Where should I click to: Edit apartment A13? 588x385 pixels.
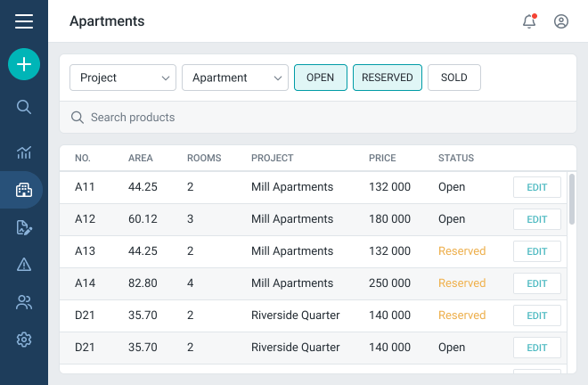[x=537, y=251]
